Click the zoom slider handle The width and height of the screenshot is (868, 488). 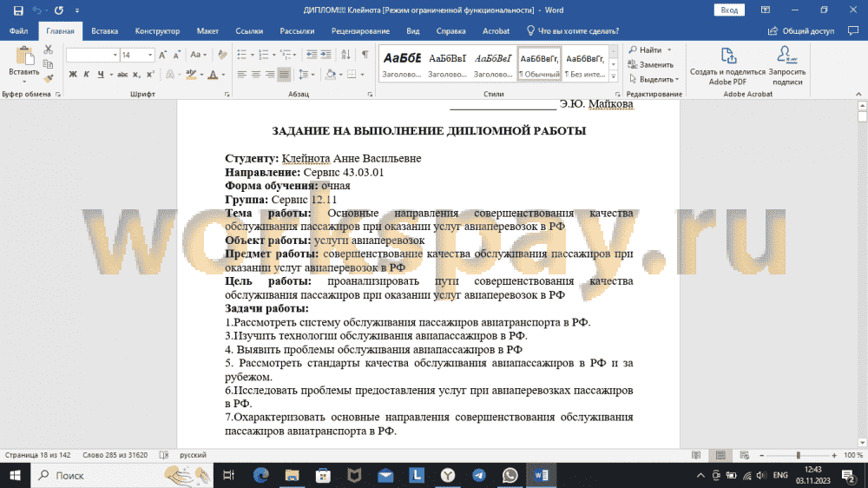point(799,455)
